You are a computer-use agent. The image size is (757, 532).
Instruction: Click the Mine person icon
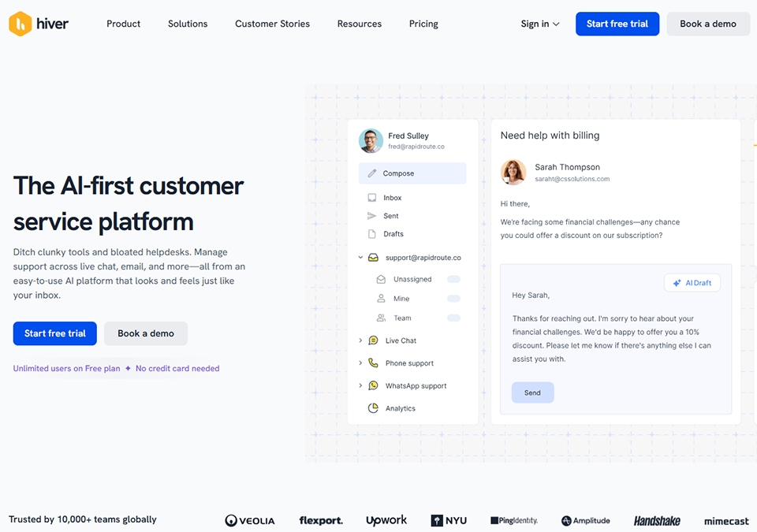point(381,299)
